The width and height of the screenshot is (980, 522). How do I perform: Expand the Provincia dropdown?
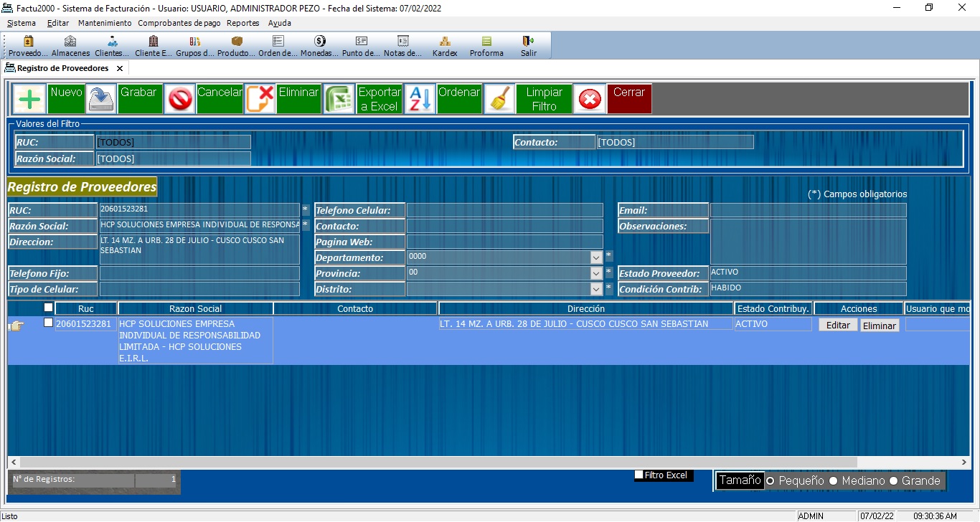(x=596, y=273)
